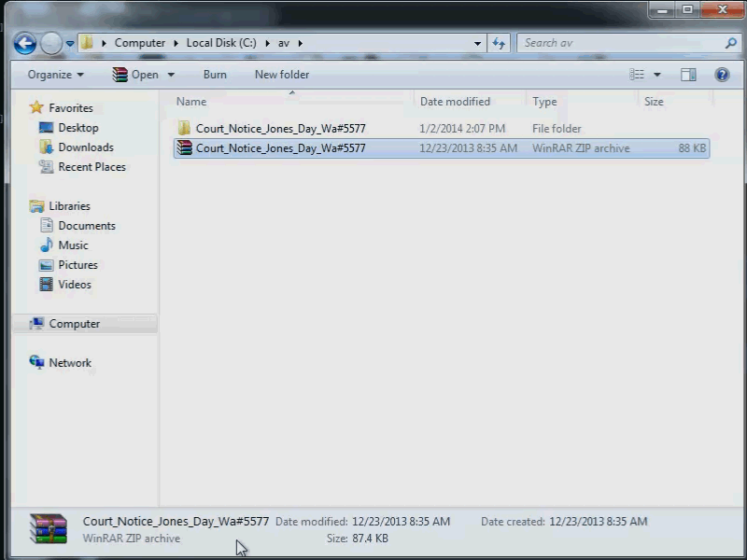This screenshot has width=747, height=560.
Task: Click the Size 87.4 KB detail
Action: click(358, 539)
